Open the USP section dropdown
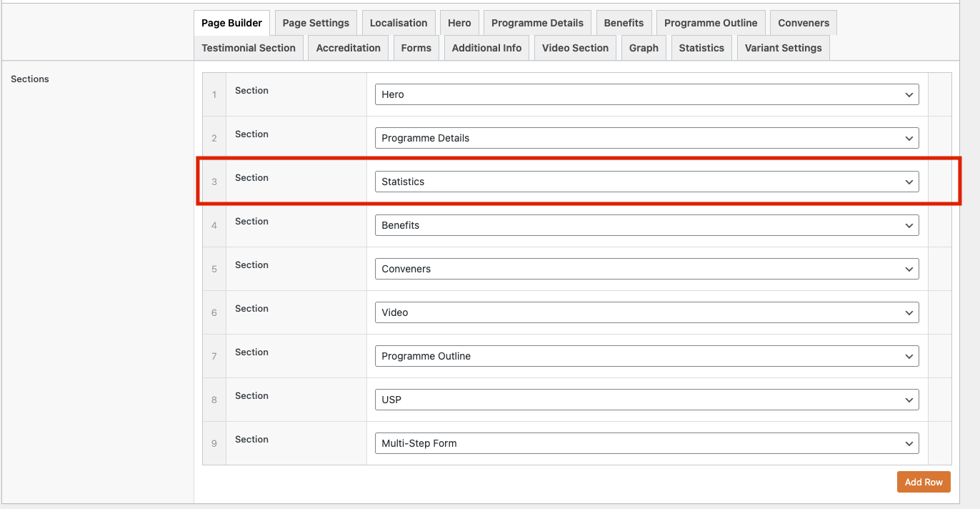This screenshot has height=509, width=980. [x=646, y=400]
